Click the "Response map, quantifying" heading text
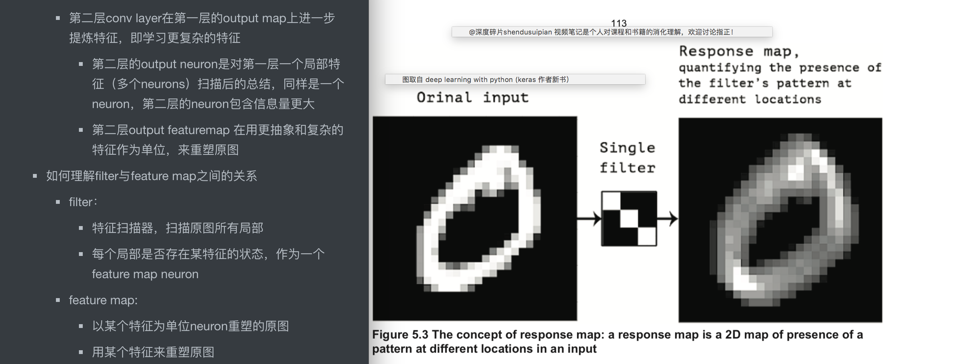Image resolution: width=980 pixels, height=364 pixels. click(x=778, y=75)
